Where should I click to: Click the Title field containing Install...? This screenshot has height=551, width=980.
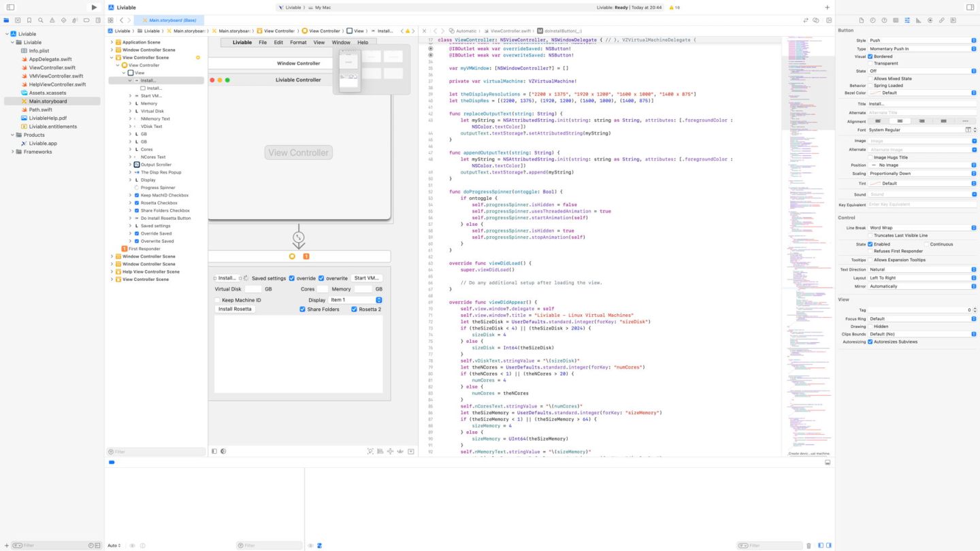pyautogui.click(x=922, y=104)
